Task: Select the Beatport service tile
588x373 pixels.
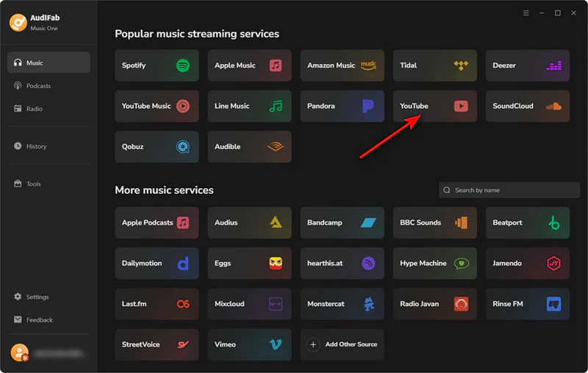Action: point(528,222)
